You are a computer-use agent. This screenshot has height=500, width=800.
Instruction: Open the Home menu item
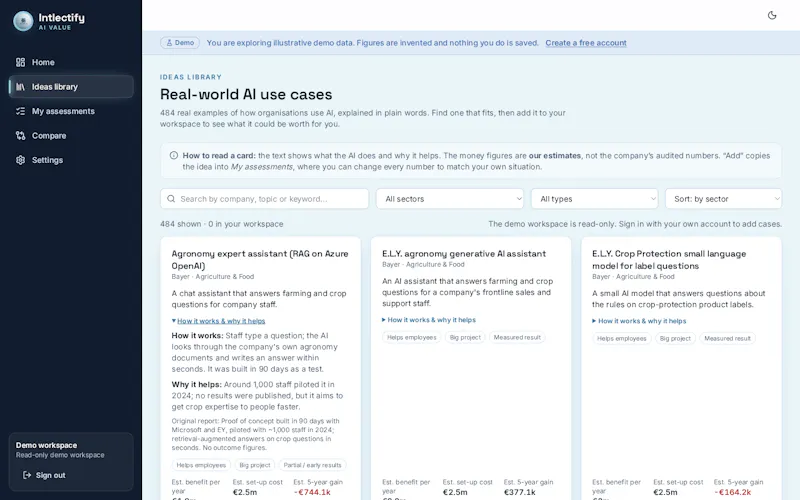71,62
